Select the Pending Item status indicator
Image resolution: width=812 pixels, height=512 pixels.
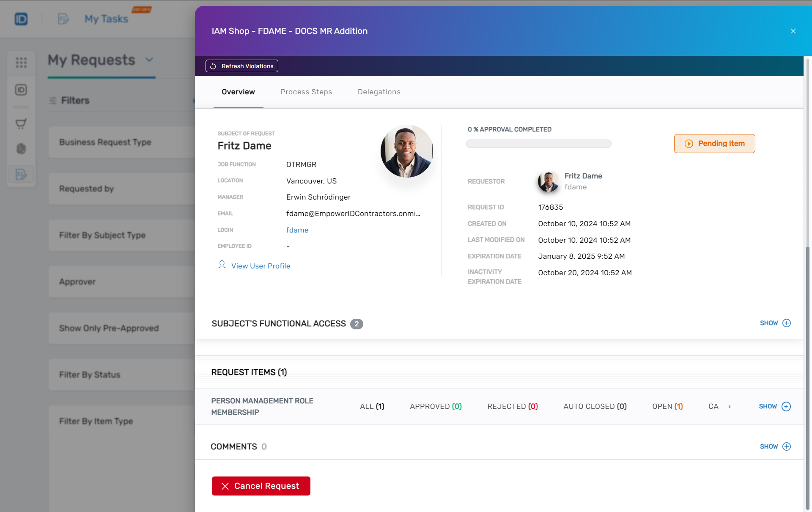(x=714, y=143)
